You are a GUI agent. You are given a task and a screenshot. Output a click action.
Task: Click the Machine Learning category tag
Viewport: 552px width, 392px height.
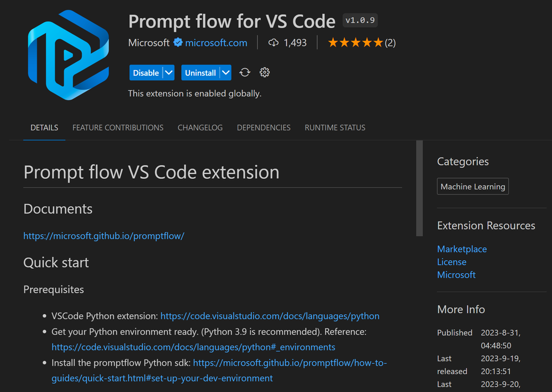(x=472, y=187)
